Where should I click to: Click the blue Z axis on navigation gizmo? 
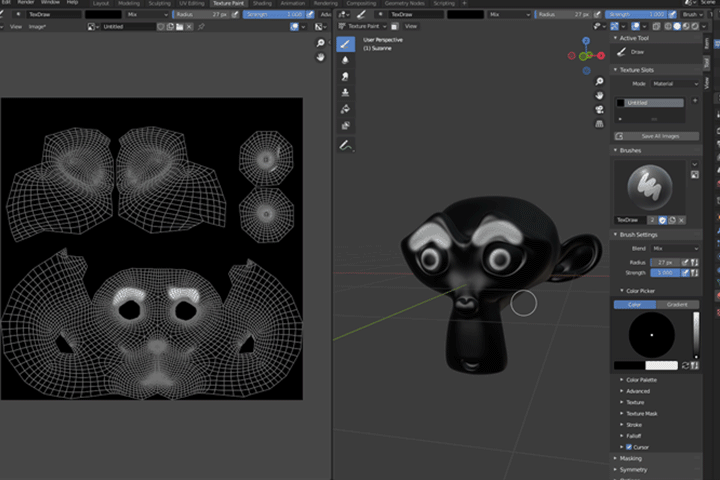(x=586, y=41)
